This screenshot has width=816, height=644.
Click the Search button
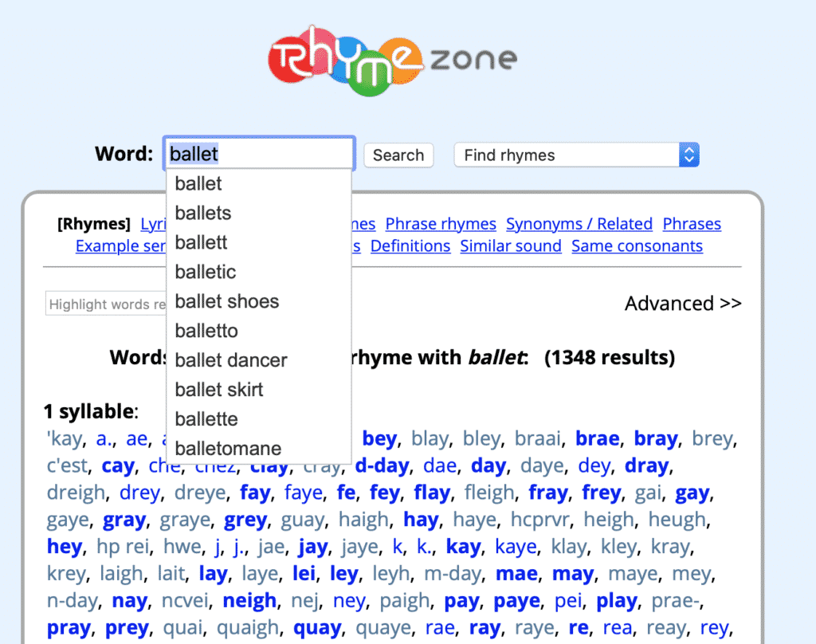pos(398,155)
